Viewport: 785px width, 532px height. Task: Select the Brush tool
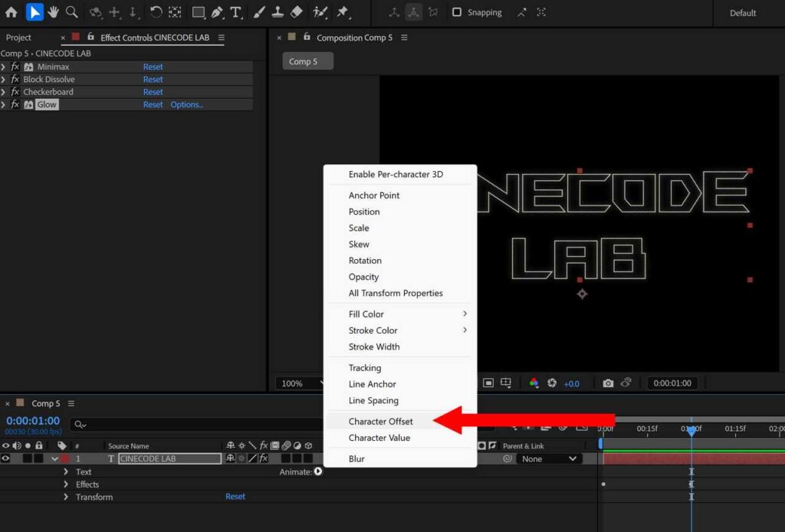259,12
